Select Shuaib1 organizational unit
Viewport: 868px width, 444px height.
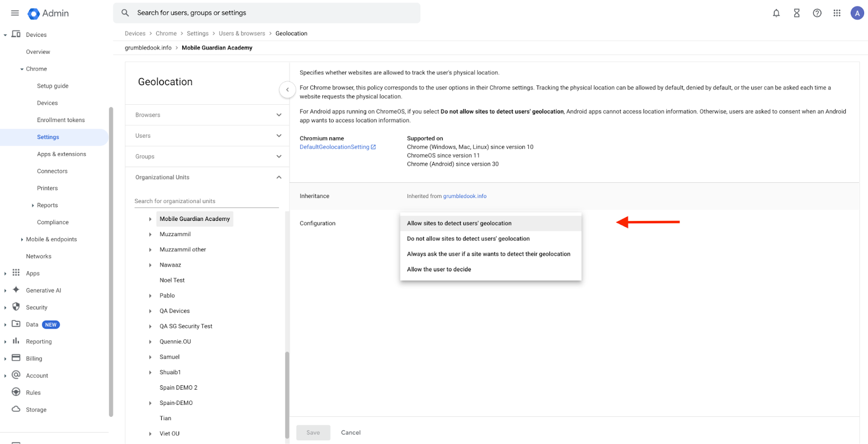click(170, 372)
